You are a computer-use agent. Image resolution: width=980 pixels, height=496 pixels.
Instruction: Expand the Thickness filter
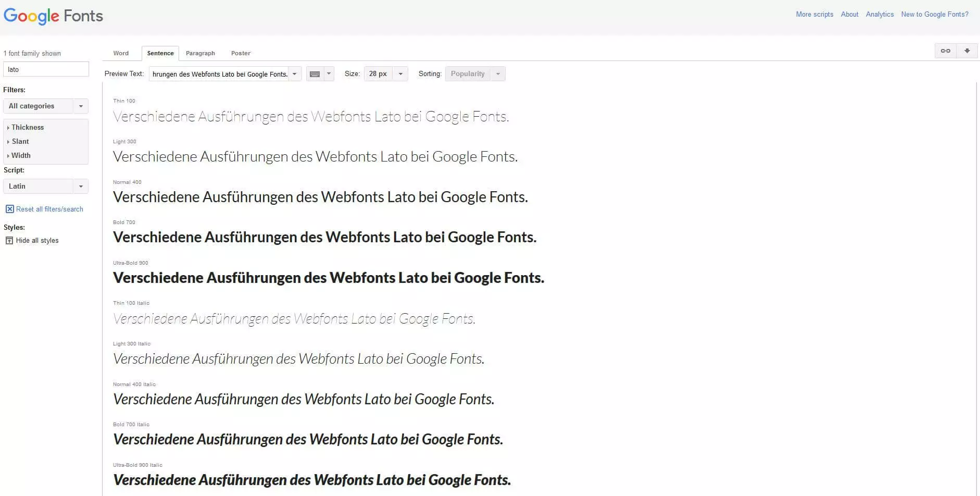tap(27, 127)
